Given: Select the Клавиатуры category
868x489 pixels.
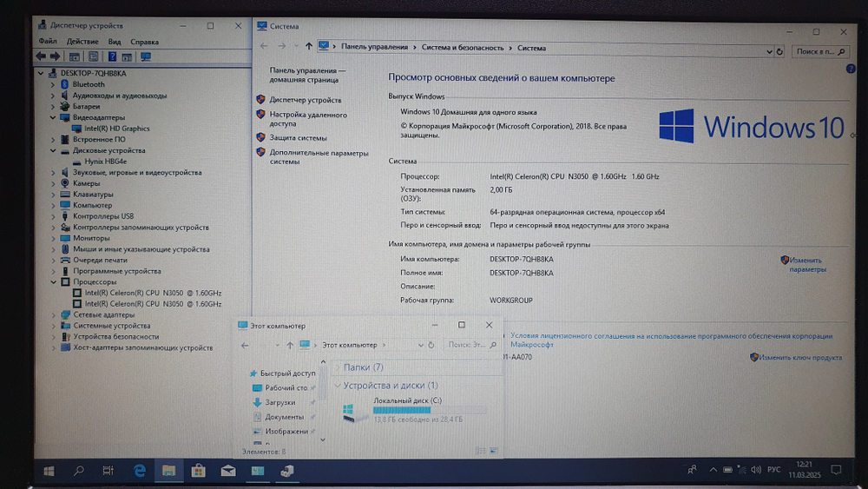Looking at the screenshot, I should click(93, 195).
